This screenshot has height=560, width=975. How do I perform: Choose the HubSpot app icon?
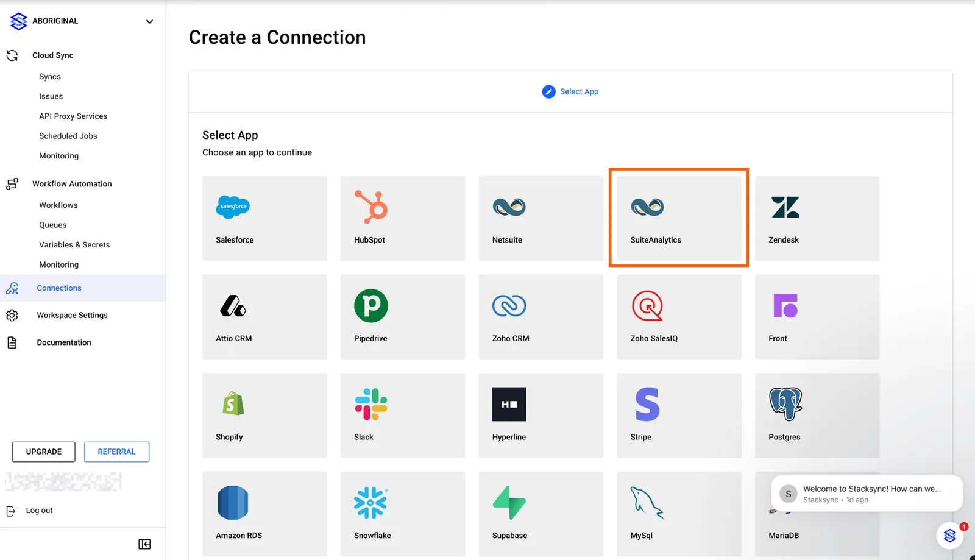371,207
